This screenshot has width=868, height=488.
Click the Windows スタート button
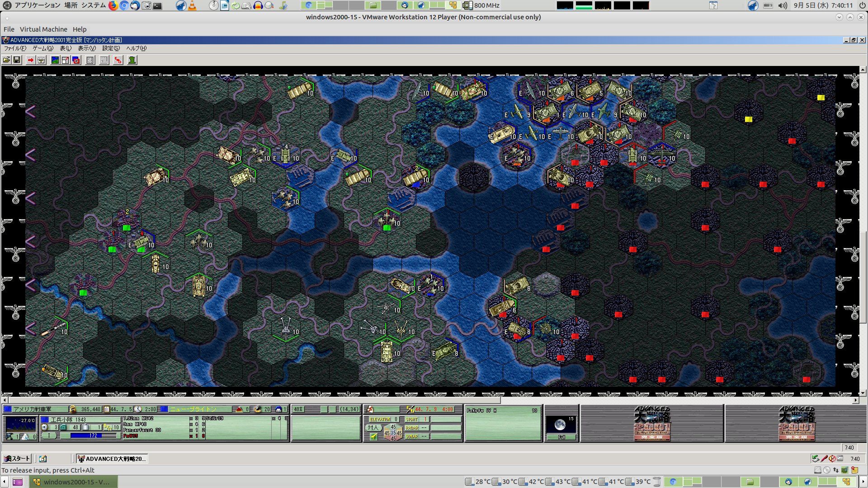[x=17, y=459]
